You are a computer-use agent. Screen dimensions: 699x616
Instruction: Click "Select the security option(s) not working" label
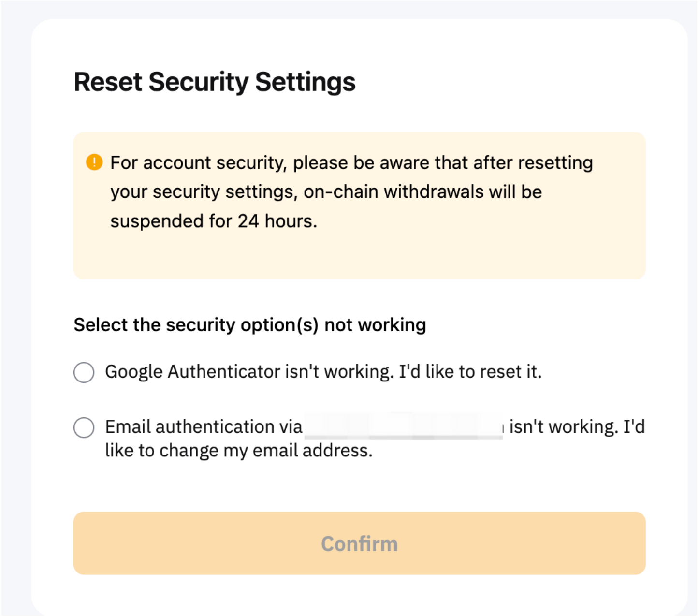tap(249, 325)
